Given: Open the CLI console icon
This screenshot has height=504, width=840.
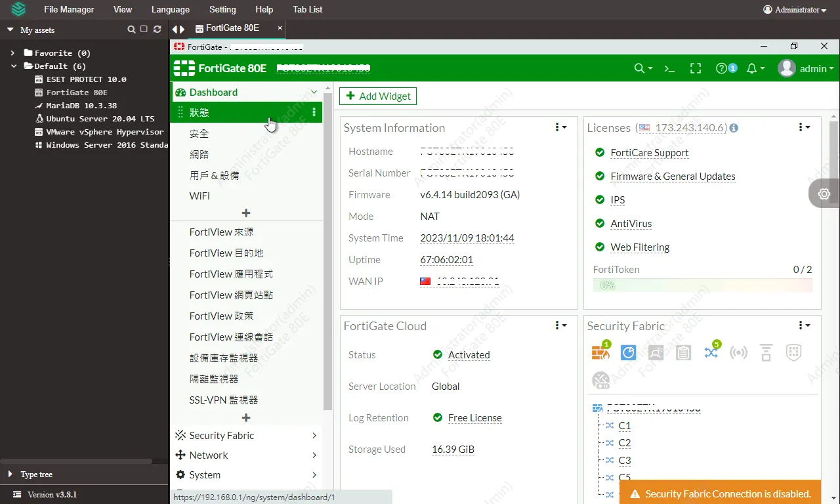Looking at the screenshot, I should (x=669, y=68).
